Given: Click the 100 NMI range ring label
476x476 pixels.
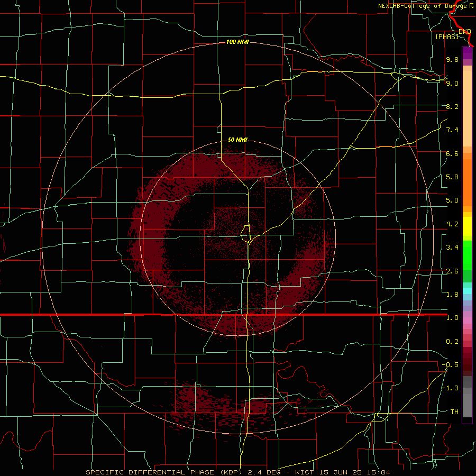Looking at the screenshot, I should coord(237,42).
